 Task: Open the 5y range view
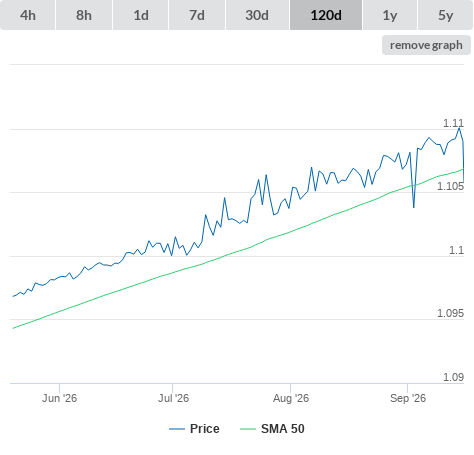click(x=445, y=15)
